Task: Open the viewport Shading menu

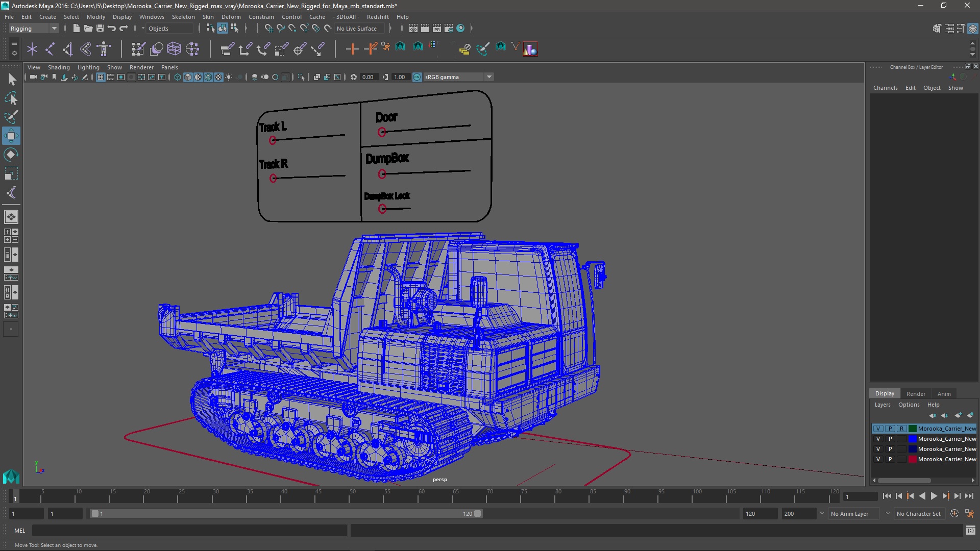Action: [59, 67]
